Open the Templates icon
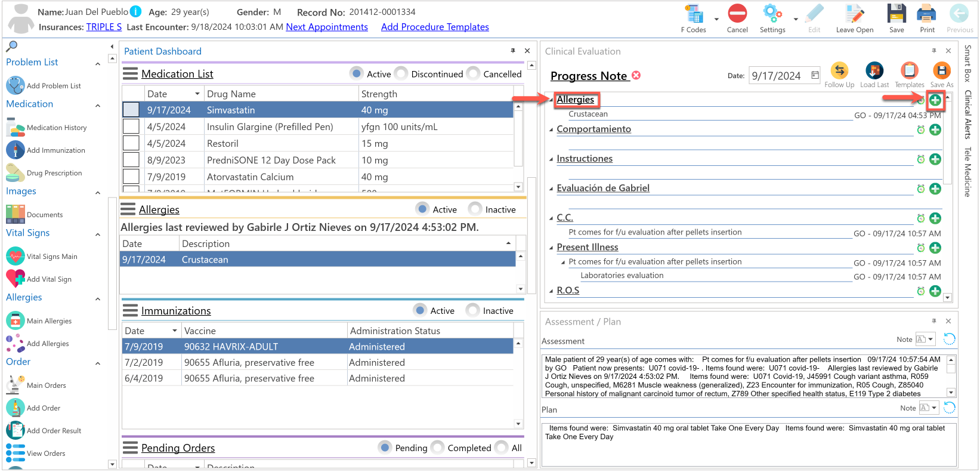This screenshot has width=980, height=472. [x=909, y=71]
